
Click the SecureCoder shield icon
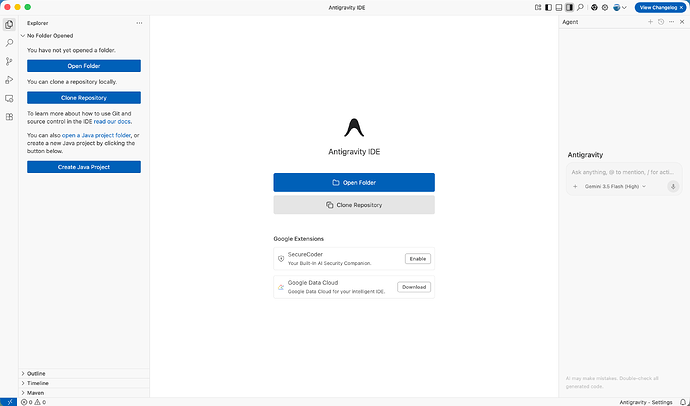(281, 259)
